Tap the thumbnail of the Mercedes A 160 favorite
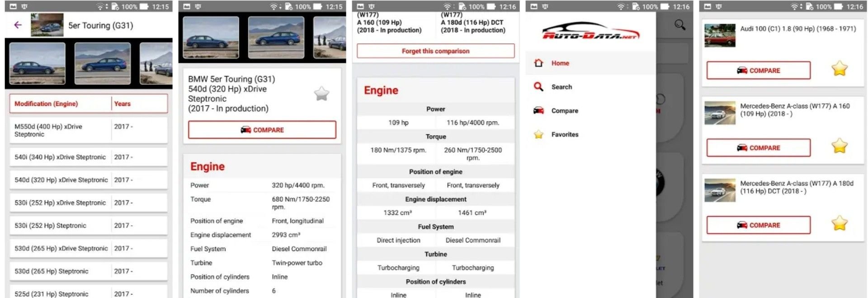The height and width of the screenshot is (298, 868). 720,113
